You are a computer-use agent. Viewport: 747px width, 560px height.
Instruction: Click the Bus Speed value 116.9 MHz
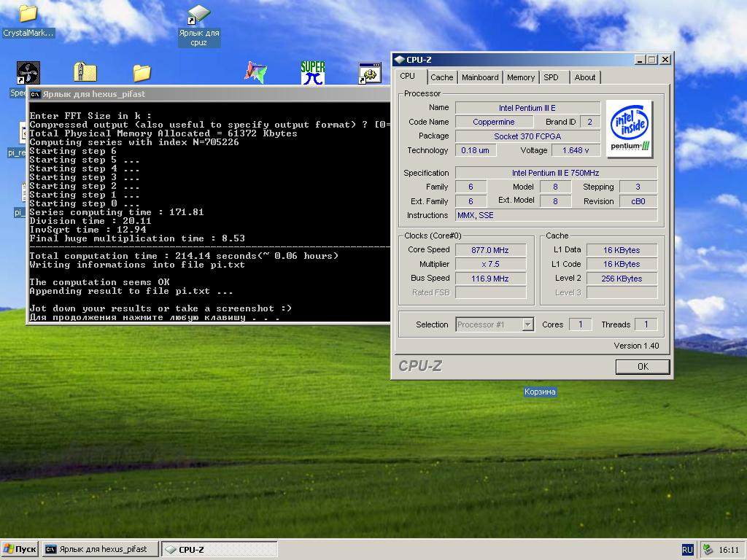[490, 279]
